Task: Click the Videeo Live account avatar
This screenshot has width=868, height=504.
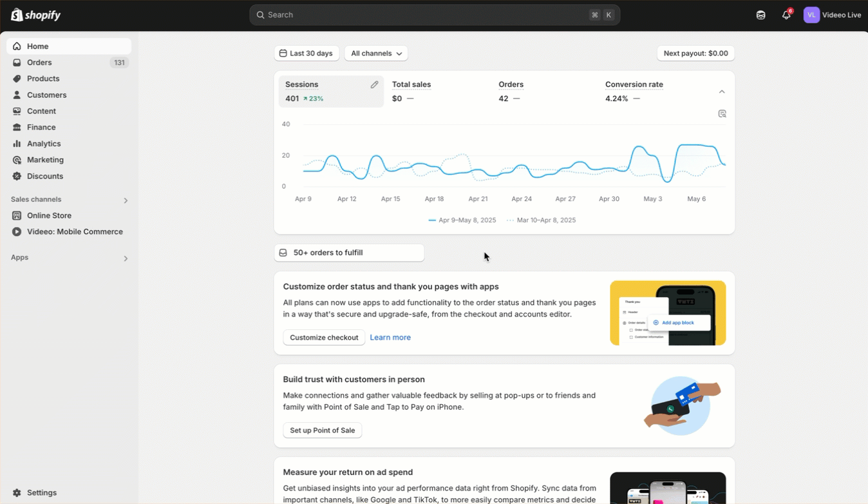Action: [811, 15]
